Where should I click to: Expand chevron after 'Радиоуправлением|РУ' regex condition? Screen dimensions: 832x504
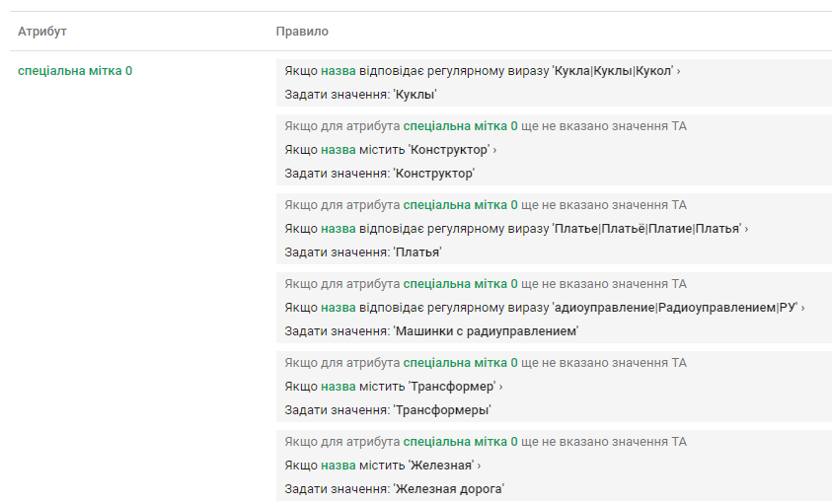coord(802,308)
